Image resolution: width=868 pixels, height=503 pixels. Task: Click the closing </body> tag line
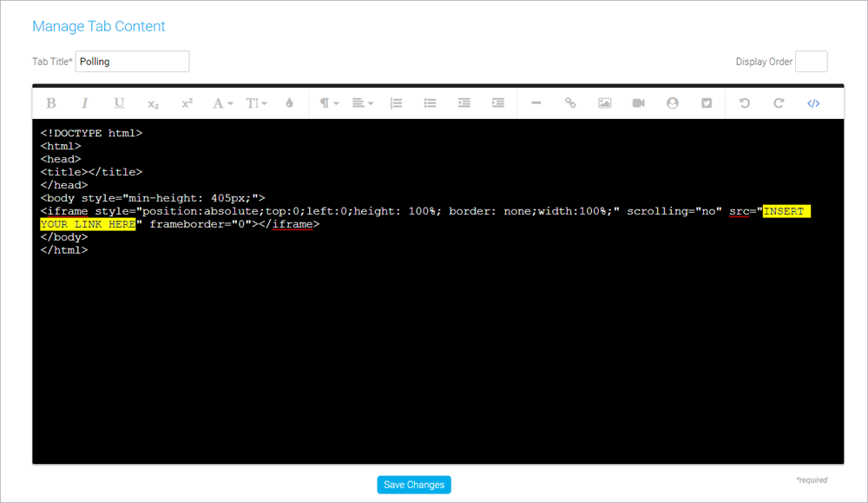(64, 237)
